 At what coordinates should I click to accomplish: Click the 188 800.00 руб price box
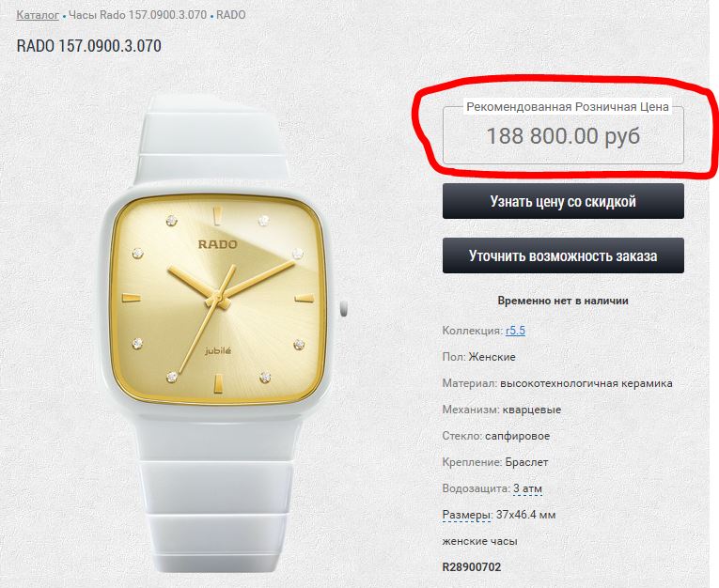[563, 136]
